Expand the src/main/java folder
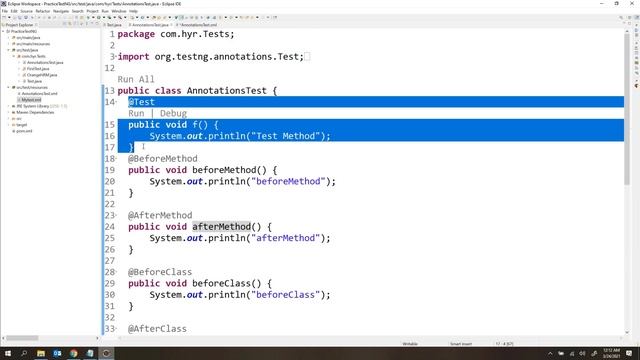640x360 pixels. [x=9, y=38]
